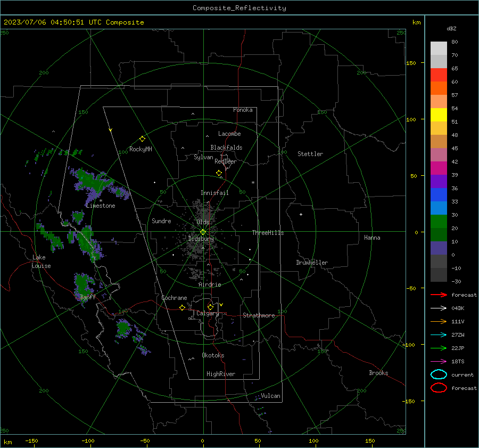
Task: Click the yellow diamond marker above Calgary label
Action: 210,307
